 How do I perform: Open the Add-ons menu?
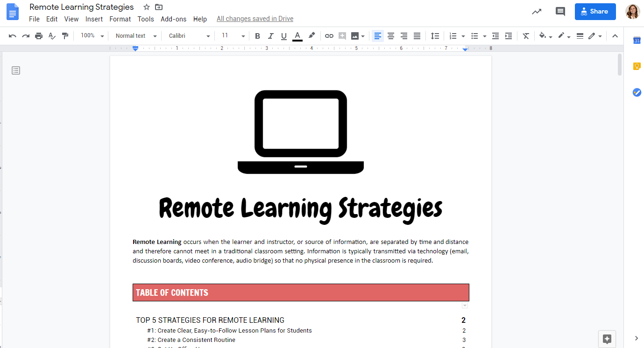tap(173, 19)
